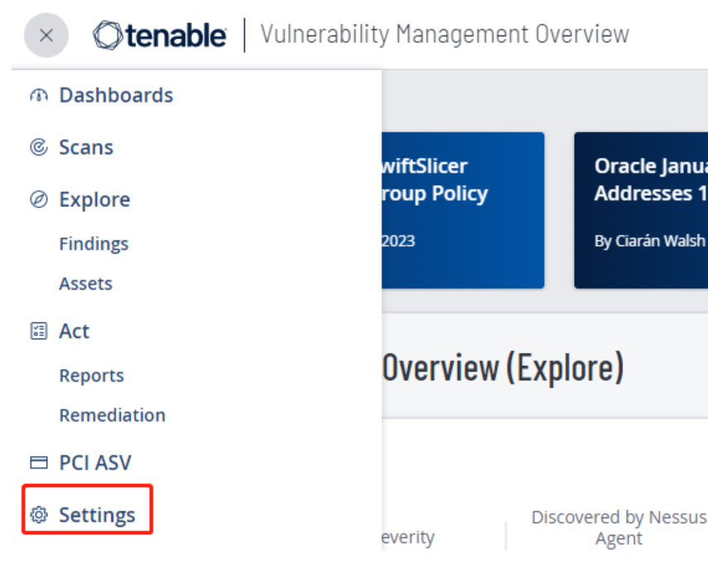
Task: Click the Tenable logo
Action: (160, 36)
